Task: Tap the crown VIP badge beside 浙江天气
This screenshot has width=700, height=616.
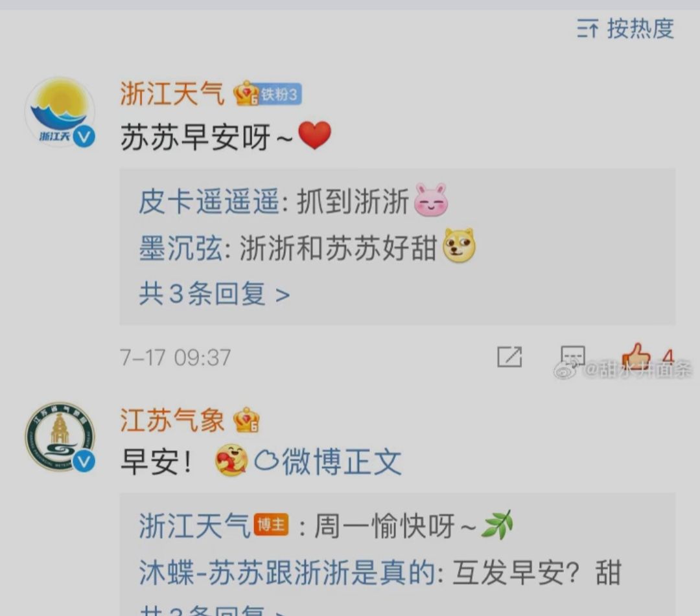Action: pos(246,94)
